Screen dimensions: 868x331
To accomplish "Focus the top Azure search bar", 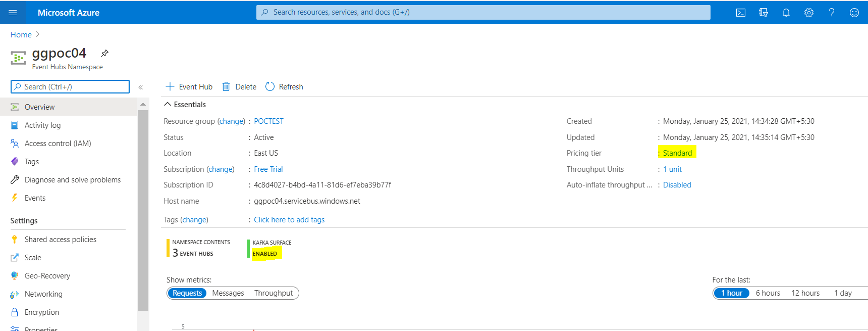I will [x=483, y=12].
